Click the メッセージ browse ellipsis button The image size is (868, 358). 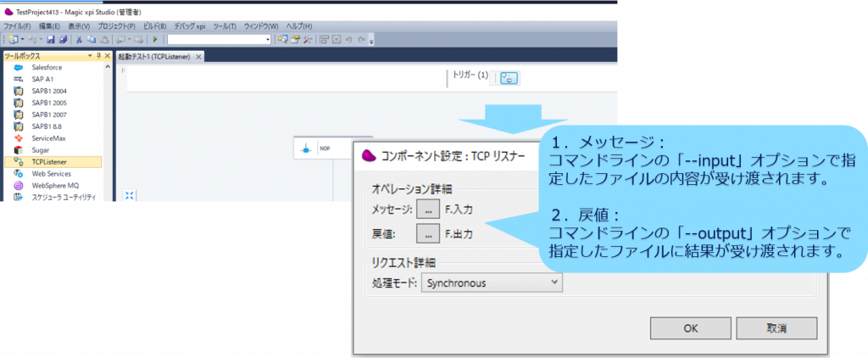(429, 210)
